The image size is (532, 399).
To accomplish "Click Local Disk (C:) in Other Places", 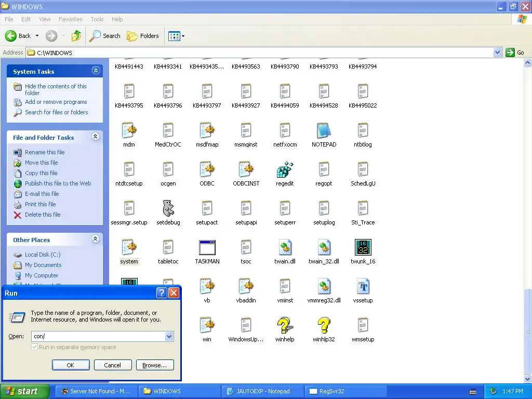I will point(43,255).
